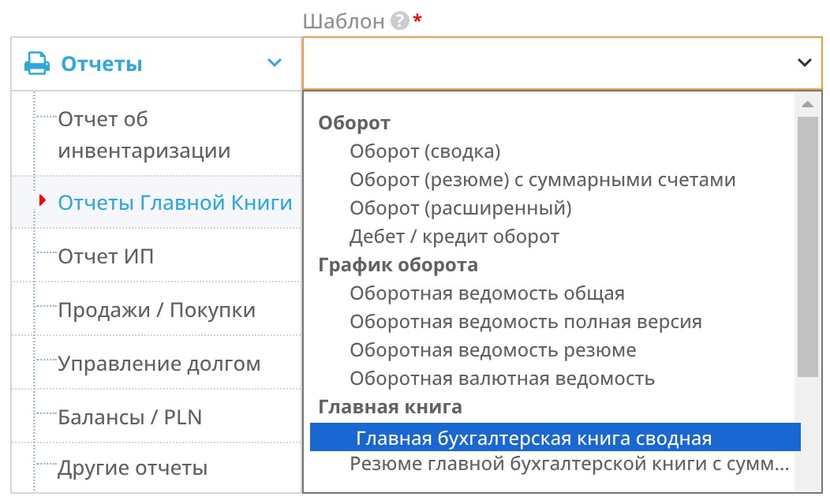Choose Оборот (сводка) template option
The width and height of the screenshot is (830, 504).
[x=425, y=151]
